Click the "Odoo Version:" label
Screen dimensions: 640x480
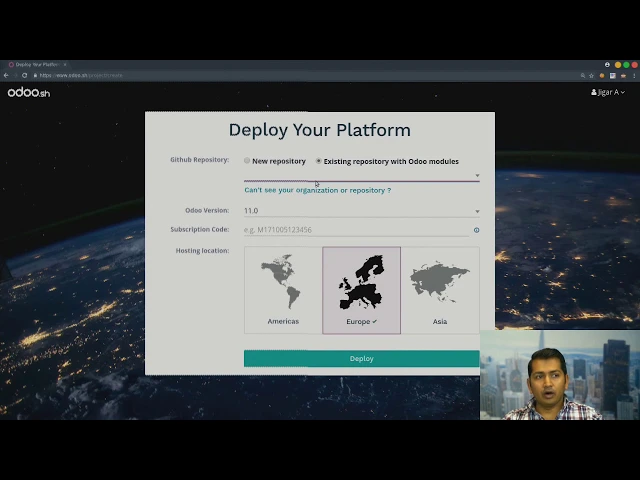(x=207, y=210)
